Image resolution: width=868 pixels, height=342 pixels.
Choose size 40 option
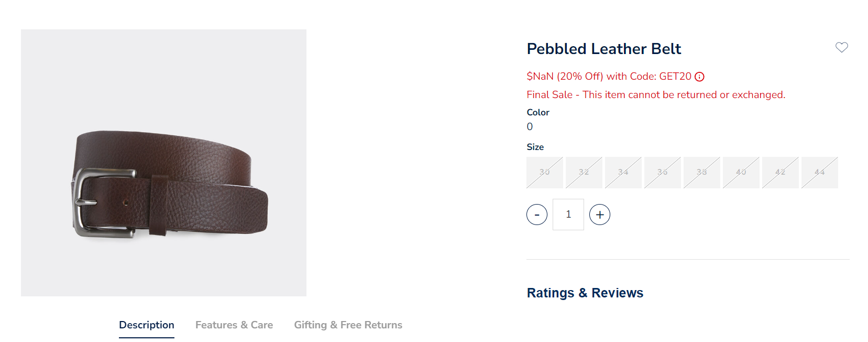click(x=741, y=173)
